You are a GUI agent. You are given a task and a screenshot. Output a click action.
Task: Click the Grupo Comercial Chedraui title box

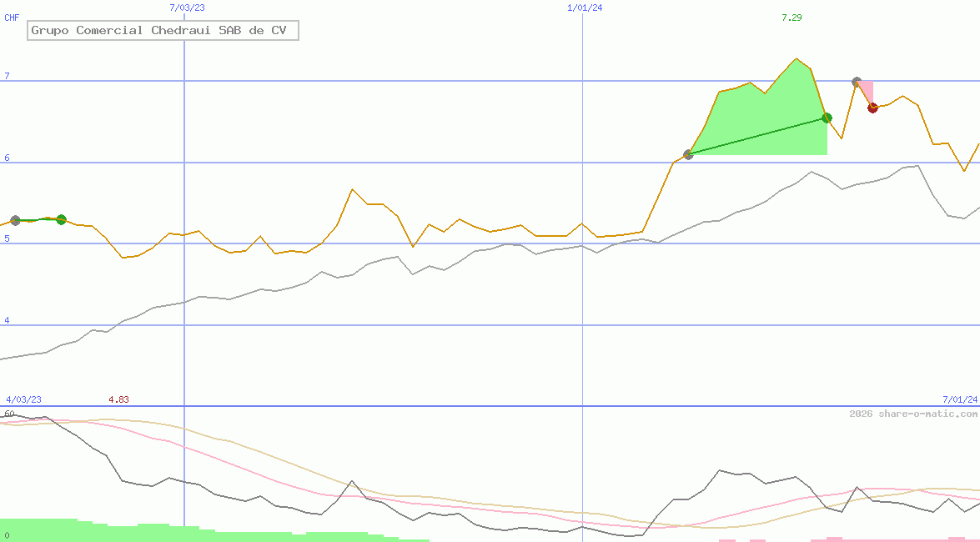tap(163, 31)
